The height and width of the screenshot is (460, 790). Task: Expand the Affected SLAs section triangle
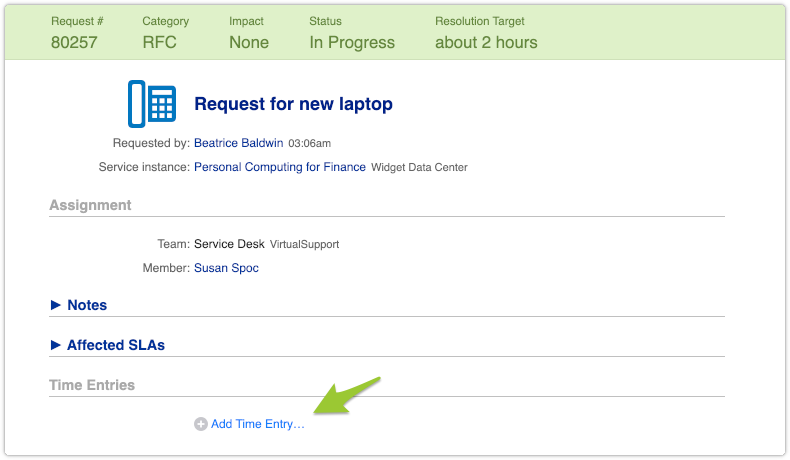coord(55,345)
